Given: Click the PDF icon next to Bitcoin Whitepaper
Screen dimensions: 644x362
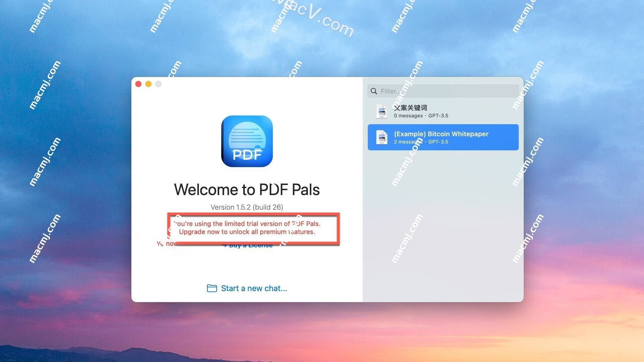Looking at the screenshot, I should tap(381, 137).
